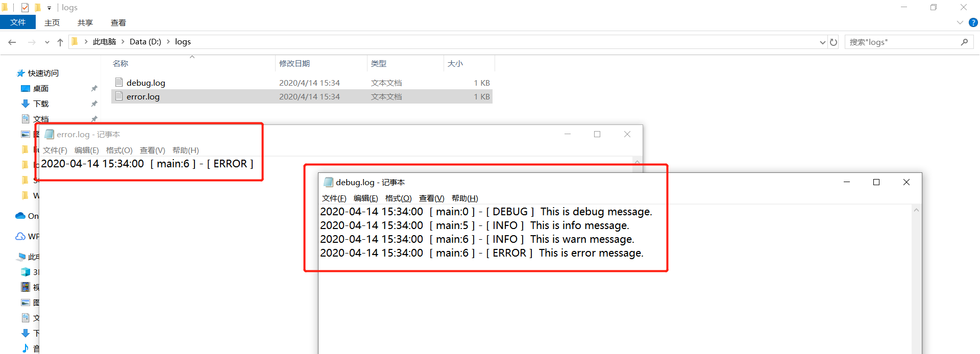
Task: Switch to the 共享 ribbon tab
Action: click(x=85, y=22)
